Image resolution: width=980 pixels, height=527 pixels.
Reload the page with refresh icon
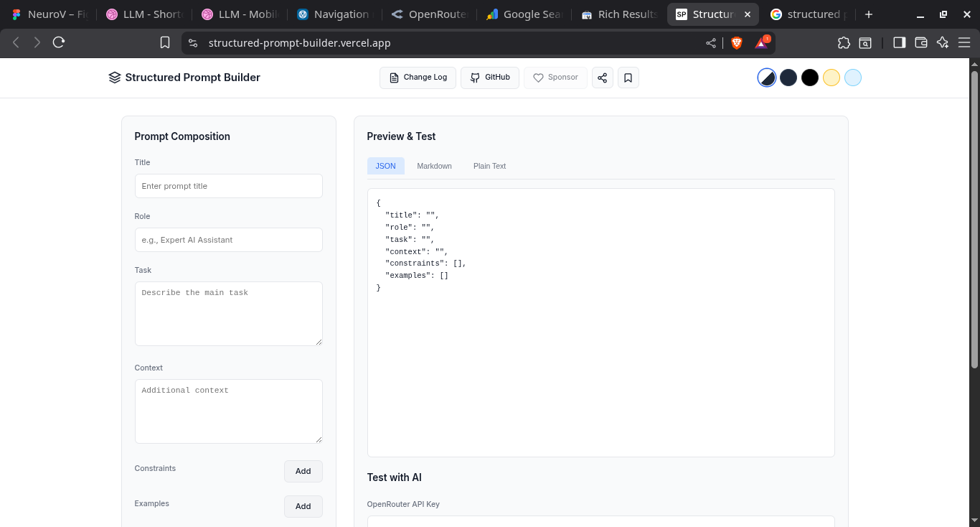tap(59, 43)
